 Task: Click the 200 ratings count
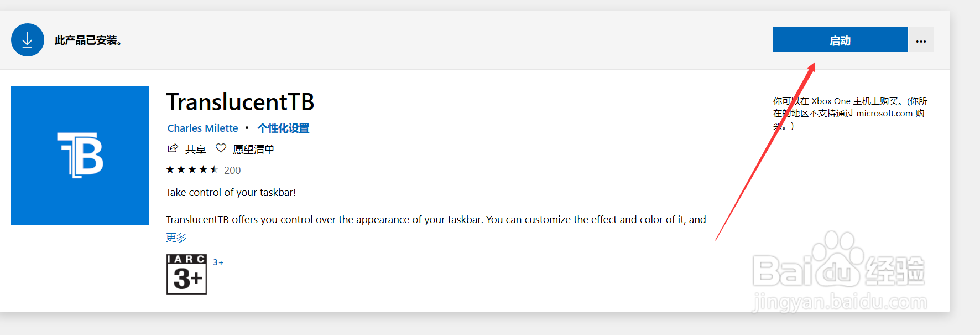tap(232, 171)
